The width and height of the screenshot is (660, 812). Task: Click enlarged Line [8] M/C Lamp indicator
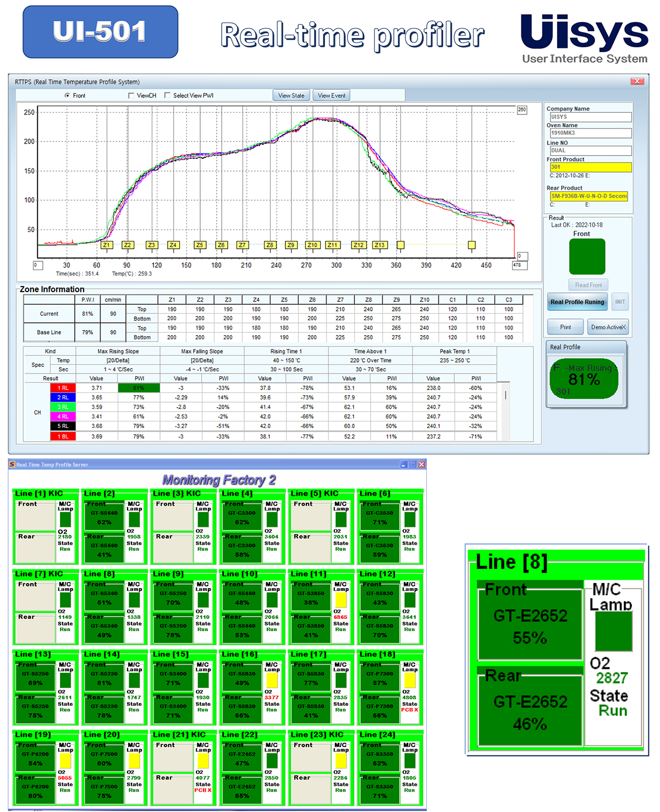click(613, 631)
